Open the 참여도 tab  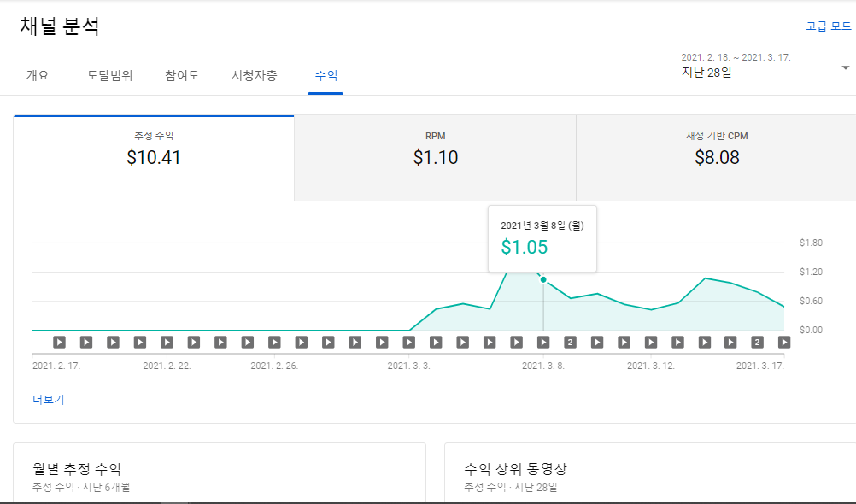click(x=182, y=75)
